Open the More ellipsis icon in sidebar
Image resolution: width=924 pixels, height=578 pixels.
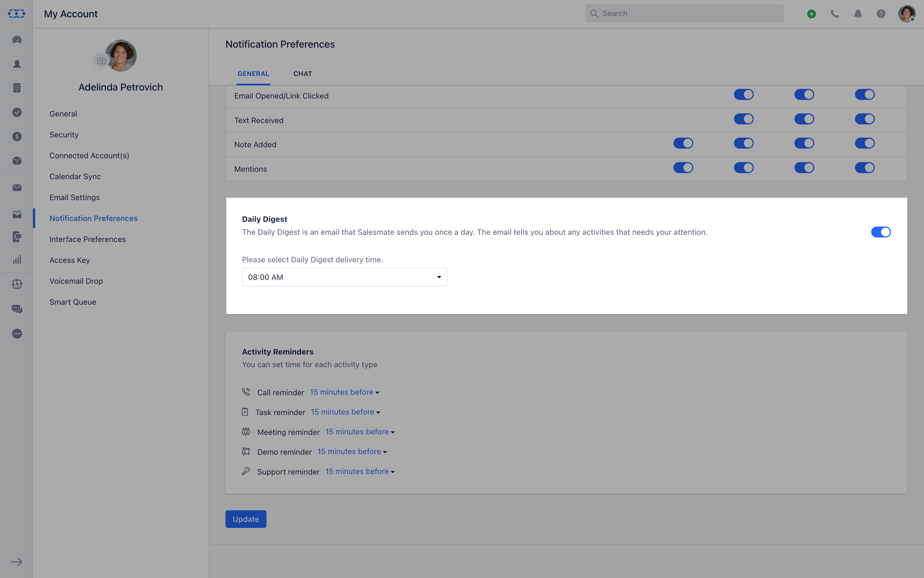click(x=17, y=334)
